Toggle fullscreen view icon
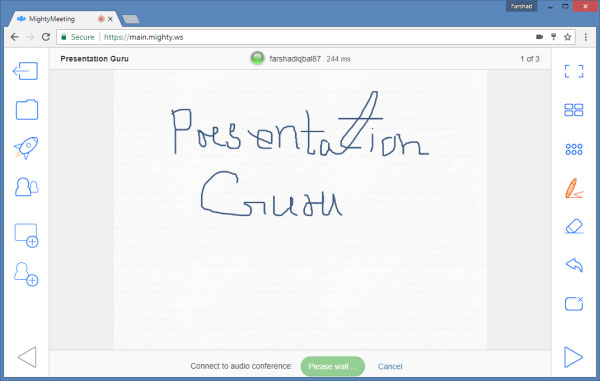600x381 pixels. pos(574,71)
